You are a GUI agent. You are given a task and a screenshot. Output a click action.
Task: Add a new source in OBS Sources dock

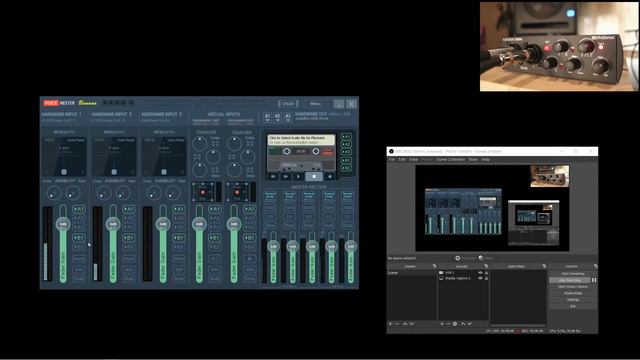pos(442,324)
